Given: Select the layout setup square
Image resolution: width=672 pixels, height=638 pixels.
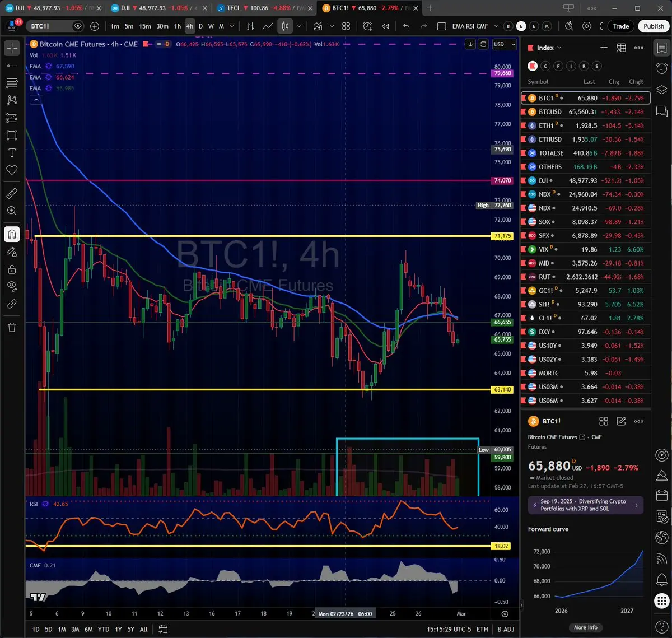Looking at the screenshot, I should tap(442, 26).
